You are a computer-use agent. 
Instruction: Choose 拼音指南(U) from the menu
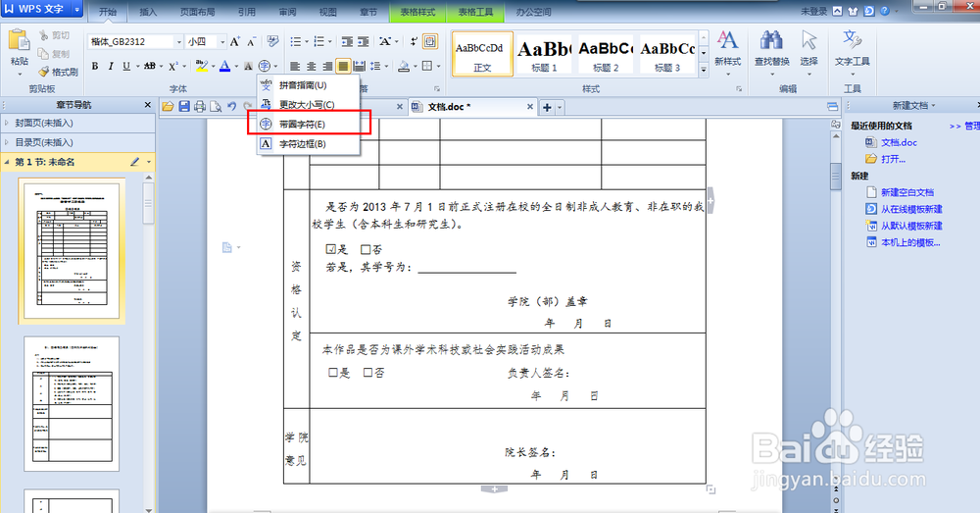pos(309,85)
